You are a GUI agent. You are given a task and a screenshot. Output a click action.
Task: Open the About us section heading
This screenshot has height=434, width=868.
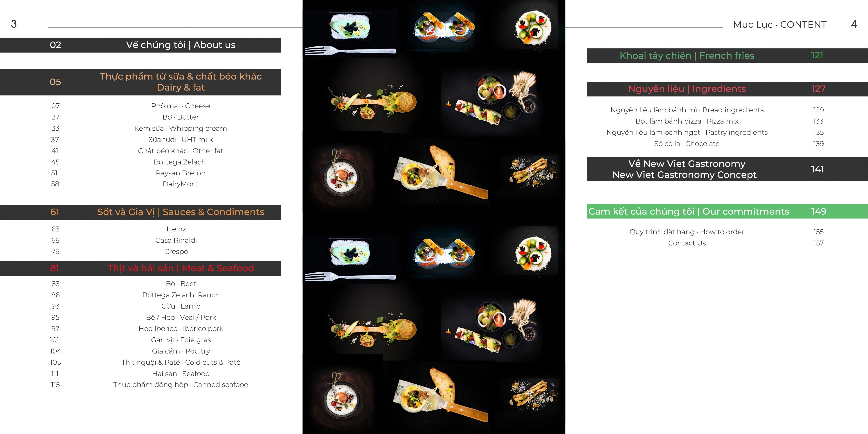tap(141, 45)
